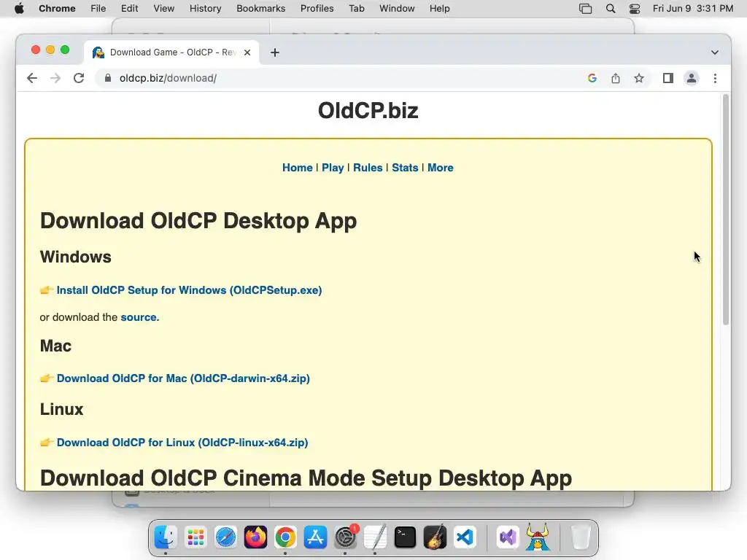Screen dimensions: 747x560
Task: Select the Download Game - OldCP tab
Action: tap(171, 52)
